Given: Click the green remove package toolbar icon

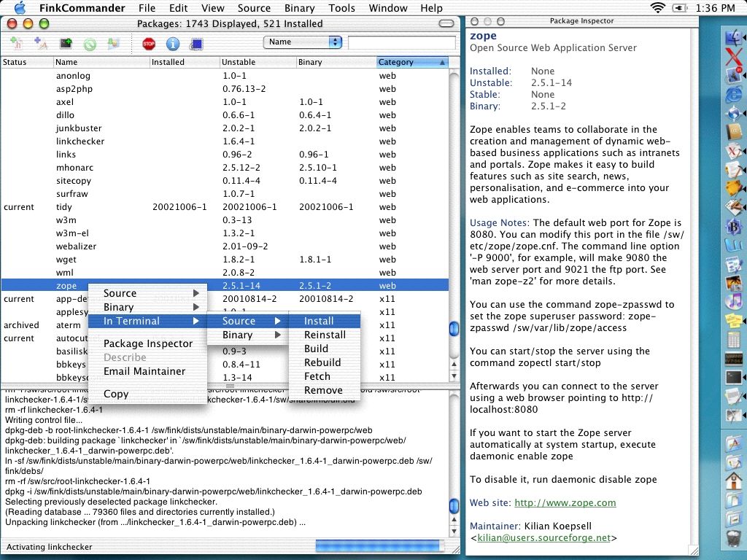Looking at the screenshot, I should (90, 44).
